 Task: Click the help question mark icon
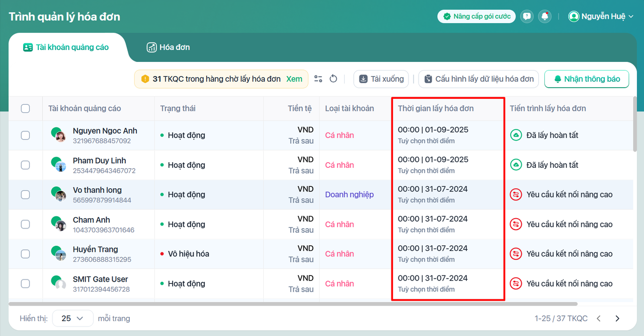click(x=527, y=17)
